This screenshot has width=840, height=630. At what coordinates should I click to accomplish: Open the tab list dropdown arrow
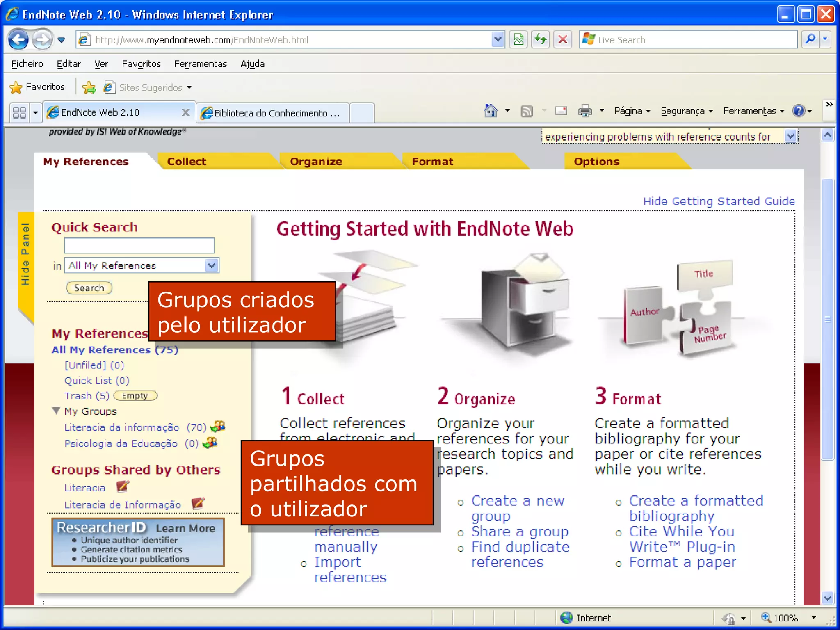pyautogui.click(x=36, y=112)
